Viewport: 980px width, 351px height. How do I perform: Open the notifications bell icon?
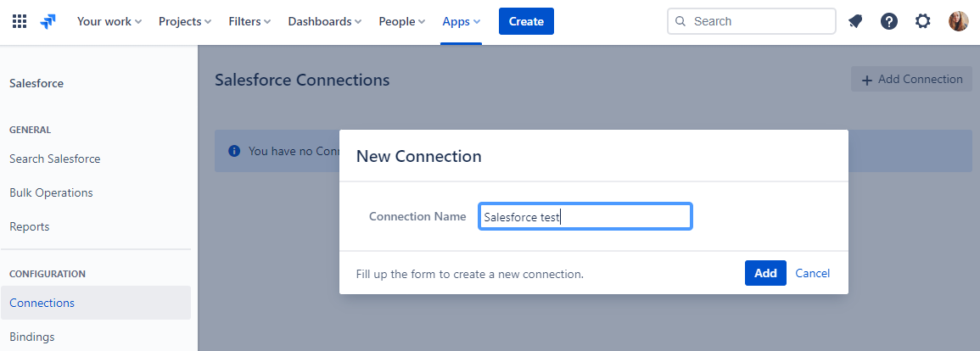855,21
